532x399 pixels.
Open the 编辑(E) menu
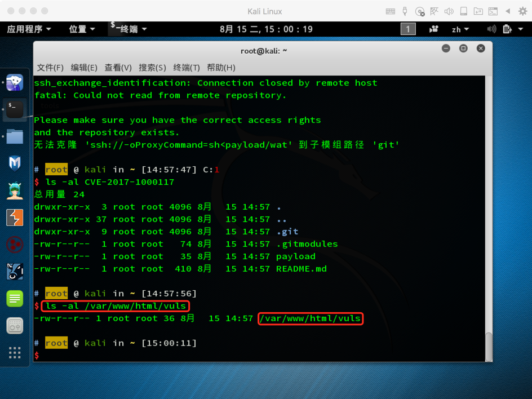[x=84, y=68]
